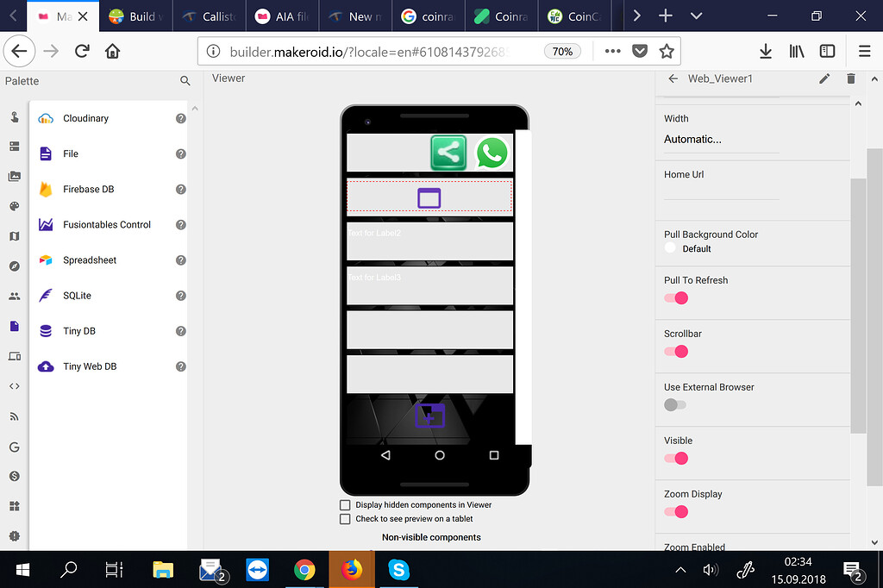Open Media palette category image icon
This screenshot has height=588, width=883.
(x=15, y=176)
